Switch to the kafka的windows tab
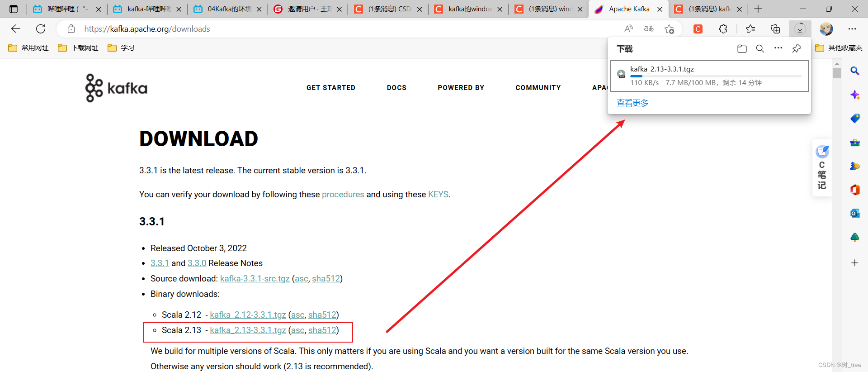 click(469, 9)
